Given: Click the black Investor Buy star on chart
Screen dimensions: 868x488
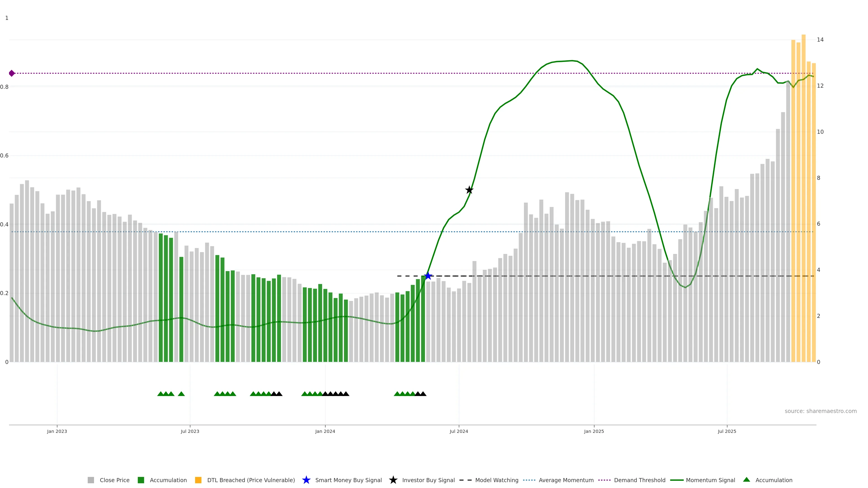Looking at the screenshot, I should 469,190.
